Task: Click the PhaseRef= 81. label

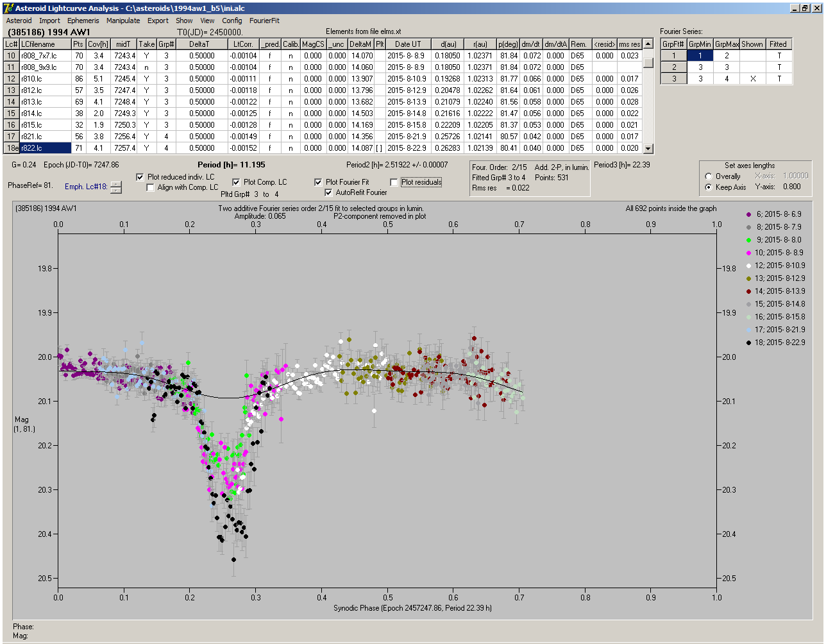Action: point(30,185)
